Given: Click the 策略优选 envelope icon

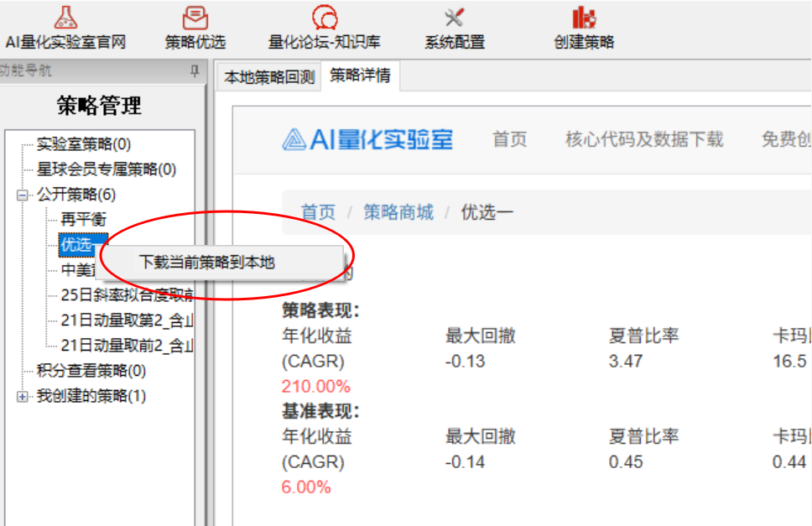Looking at the screenshot, I should 195,17.
